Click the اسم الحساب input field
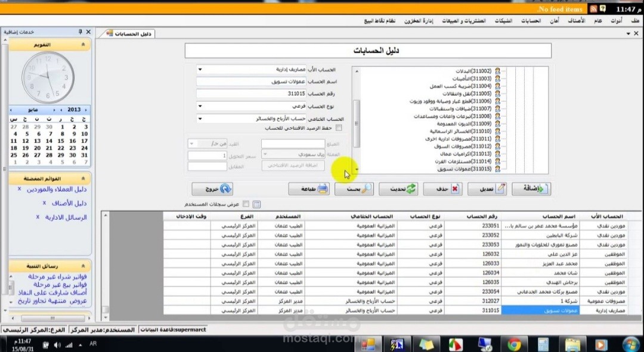 pos(252,82)
